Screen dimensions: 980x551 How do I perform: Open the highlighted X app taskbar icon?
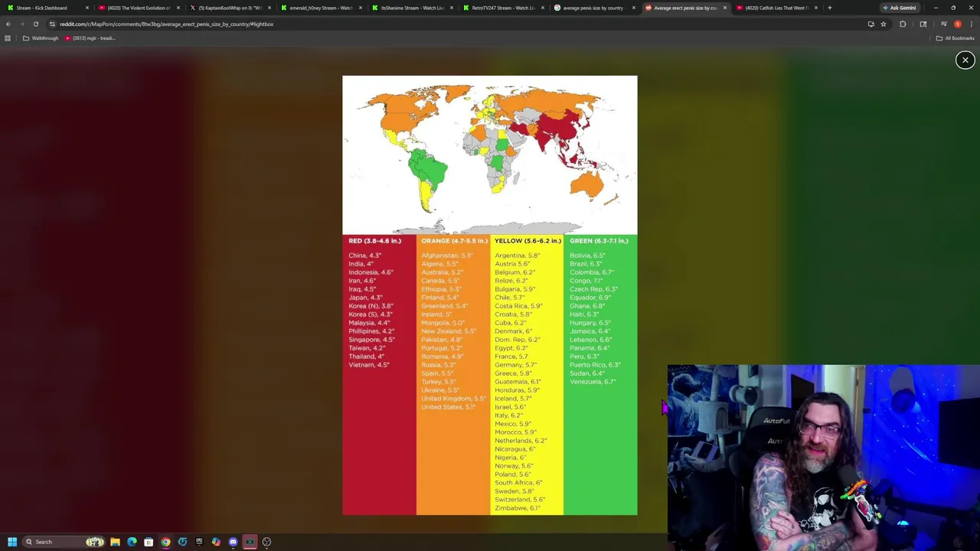point(250,542)
